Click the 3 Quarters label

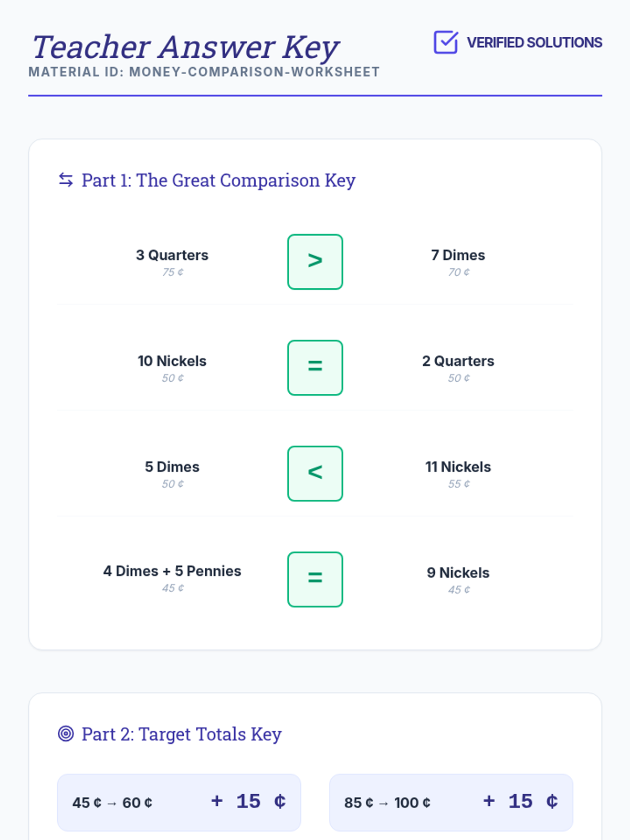(x=172, y=255)
